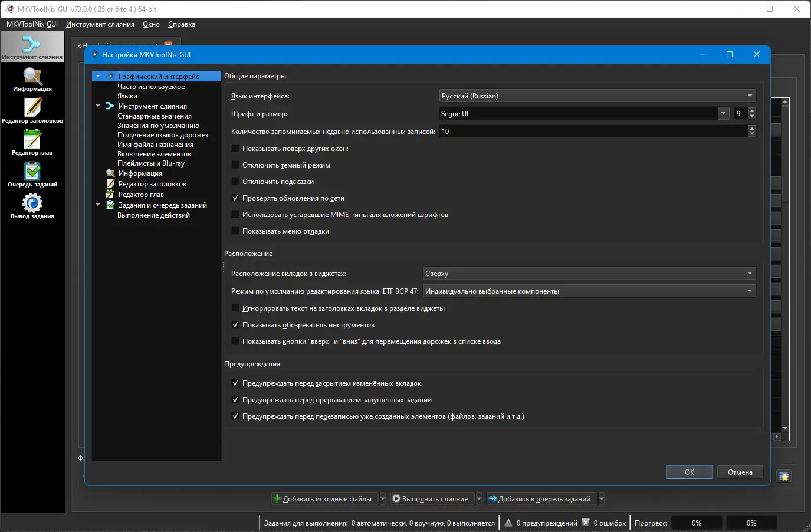This screenshot has width=811, height=532.
Task: Confirm settings with the OK button
Action: (689, 472)
